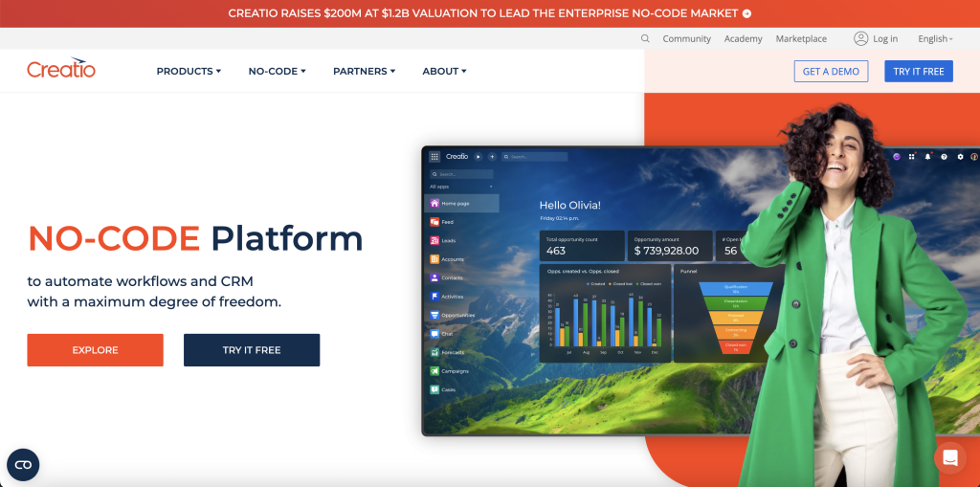The height and width of the screenshot is (487, 980).
Task: Open the ABOUT navigation menu
Action: [444, 72]
